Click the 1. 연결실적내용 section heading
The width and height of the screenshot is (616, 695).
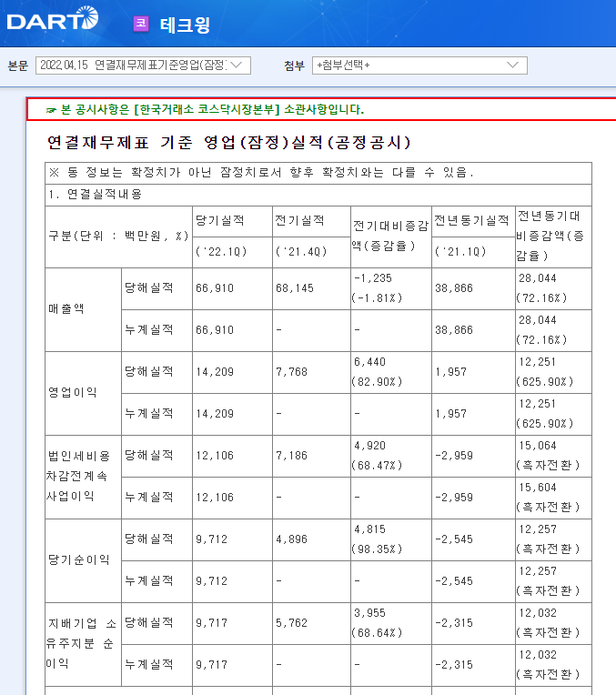pyautogui.click(x=96, y=195)
